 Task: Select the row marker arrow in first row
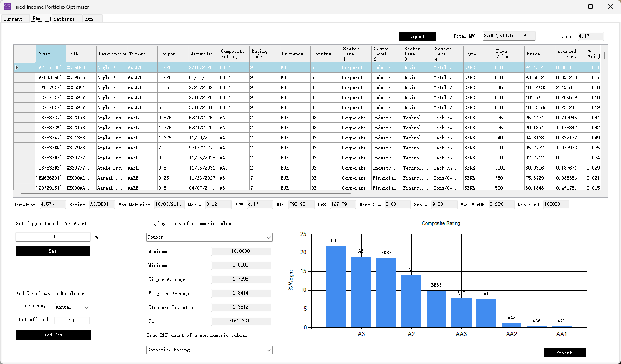[17, 68]
